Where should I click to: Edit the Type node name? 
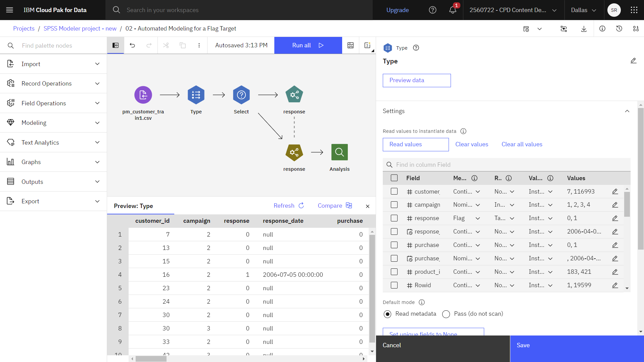point(633,61)
